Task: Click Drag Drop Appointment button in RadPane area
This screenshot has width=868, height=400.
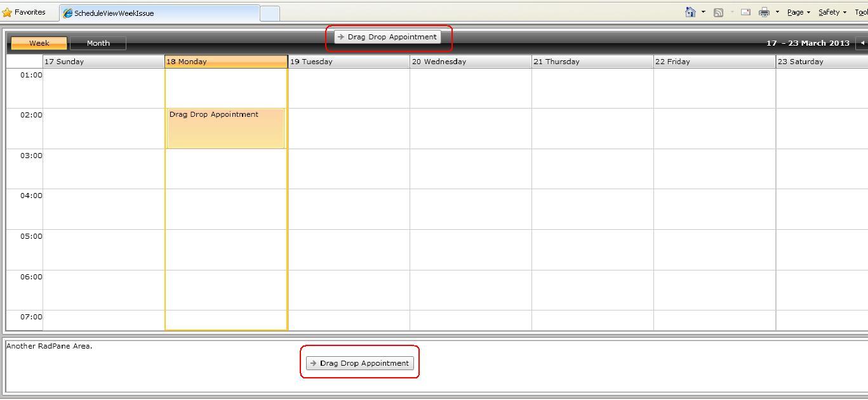Action: coord(360,363)
